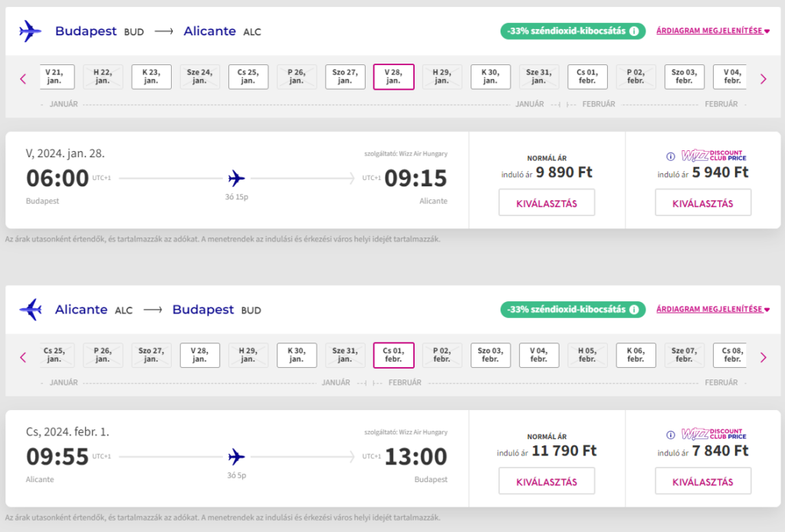Choose Wizz Discount Club 5 940 Ft fare

pos(702,203)
